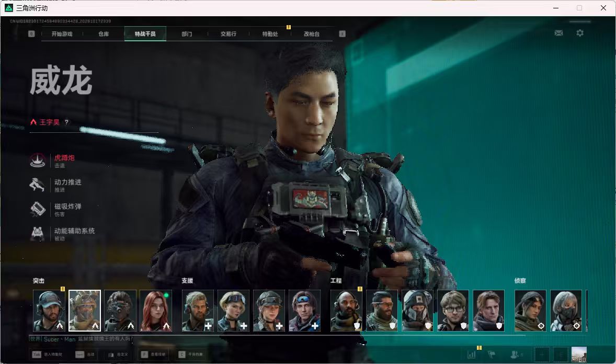
Task: Pick the dark-haired woman 侦察 operator portrait
Action: pyautogui.click(x=530, y=311)
